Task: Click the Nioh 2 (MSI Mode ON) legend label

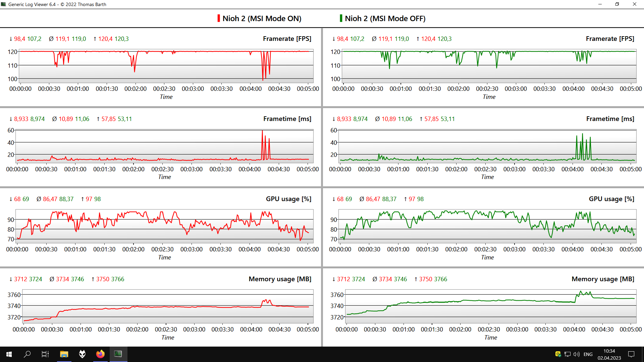Action: coord(262,18)
